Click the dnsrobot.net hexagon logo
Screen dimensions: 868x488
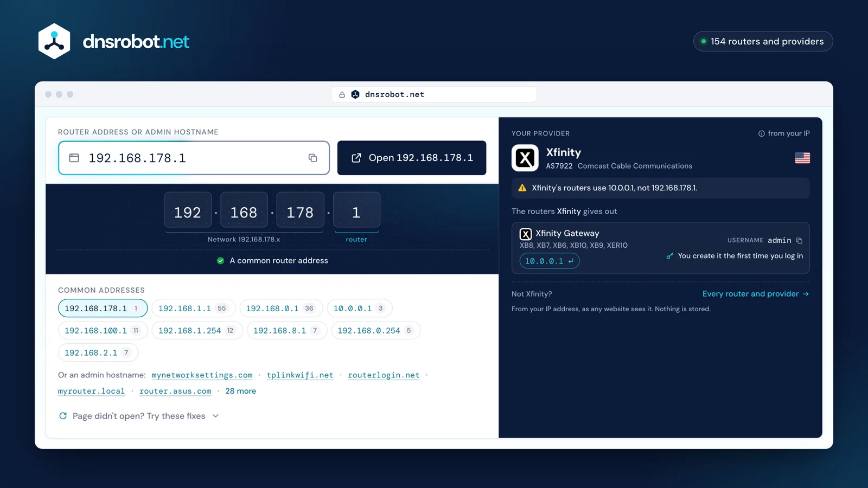[54, 41]
